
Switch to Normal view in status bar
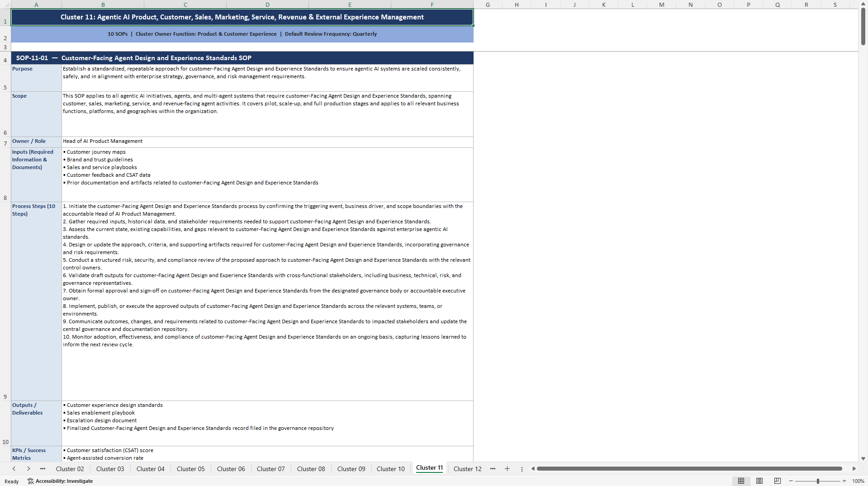coord(741,481)
